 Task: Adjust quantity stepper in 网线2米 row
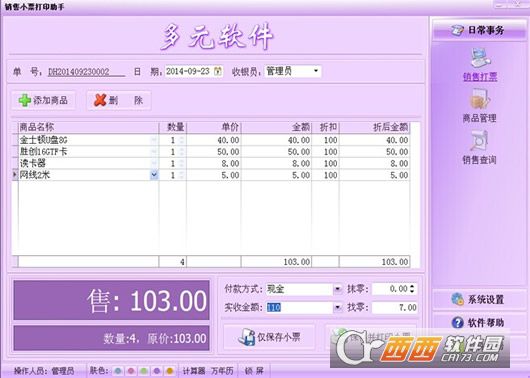click(182, 175)
